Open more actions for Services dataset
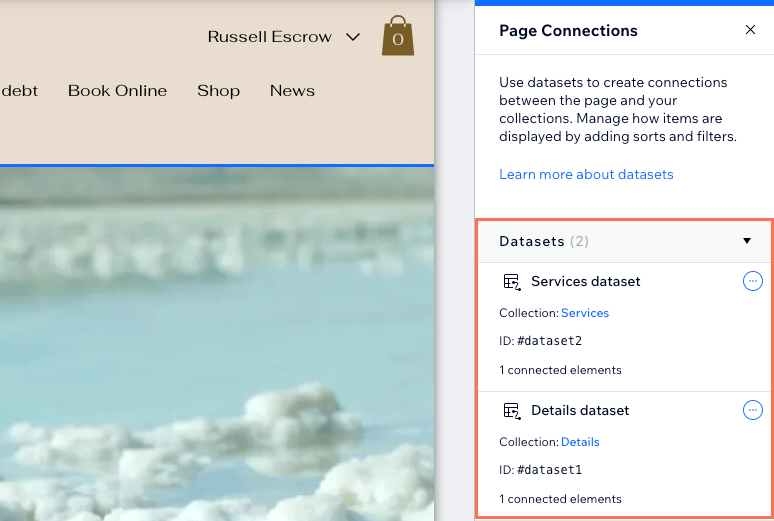The height and width of the screenshot is (521, 774). tap(753, 281)
